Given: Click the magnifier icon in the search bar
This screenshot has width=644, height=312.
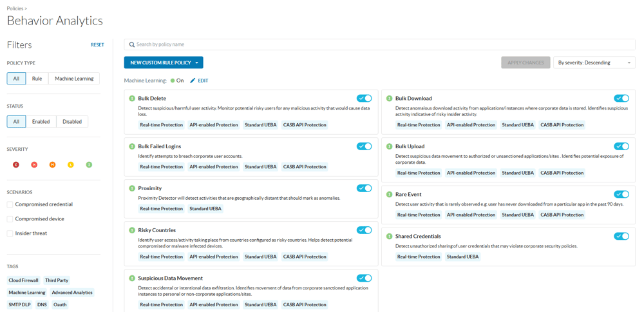Looking at the screenshot, I should tap(132, 44).
